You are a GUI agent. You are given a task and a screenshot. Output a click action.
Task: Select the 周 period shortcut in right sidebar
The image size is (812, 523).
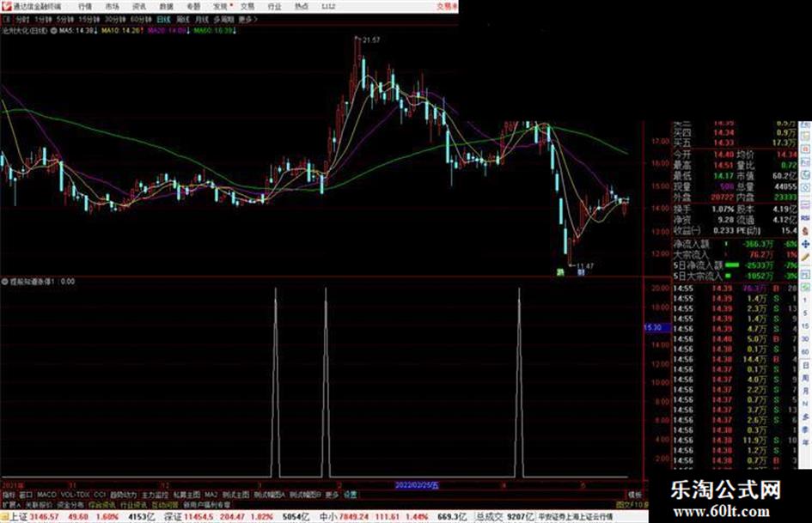805,378
